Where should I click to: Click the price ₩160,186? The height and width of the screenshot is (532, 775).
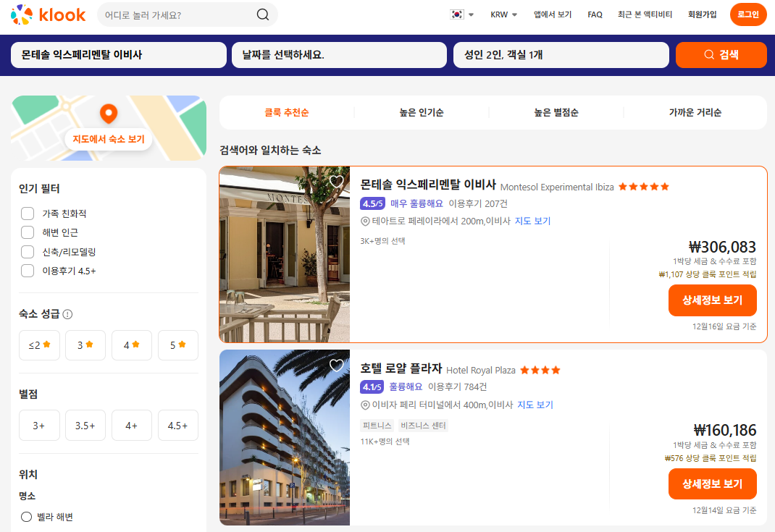pos(724,430)
